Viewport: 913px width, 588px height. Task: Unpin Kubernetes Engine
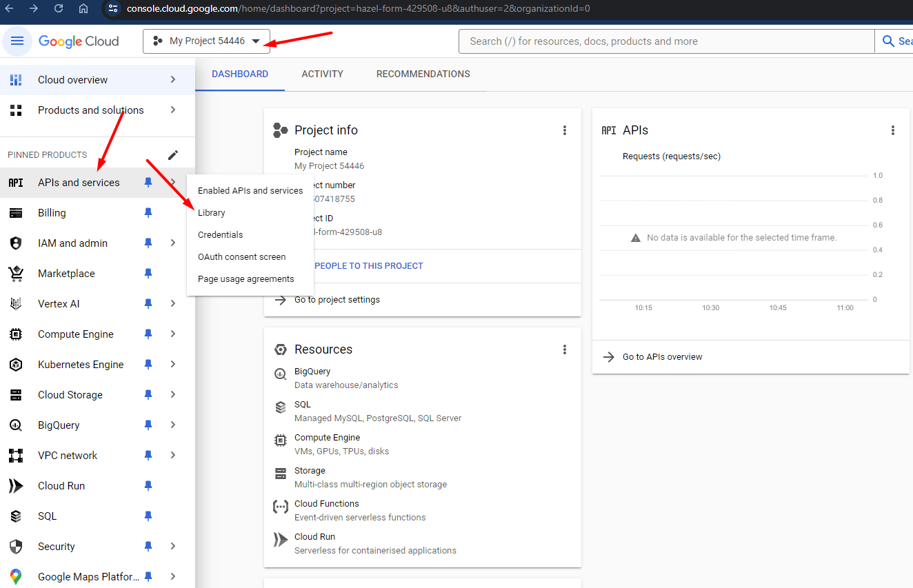pos(148,365)
